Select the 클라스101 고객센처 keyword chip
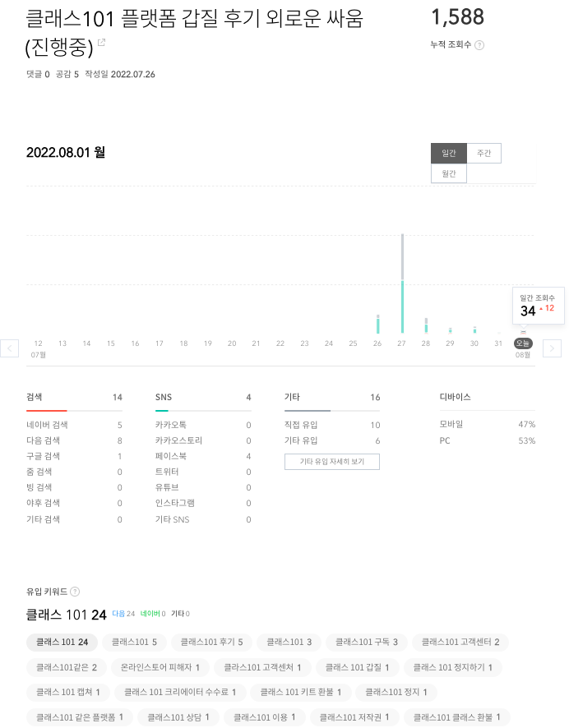 [262, 668]
